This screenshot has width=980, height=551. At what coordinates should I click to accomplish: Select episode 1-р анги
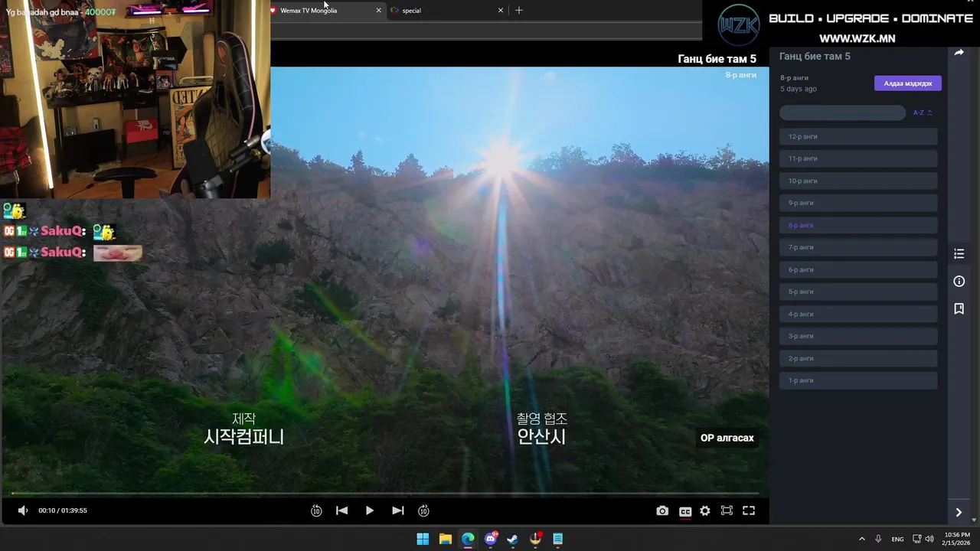pyautogui.click(x=858, y=381)
